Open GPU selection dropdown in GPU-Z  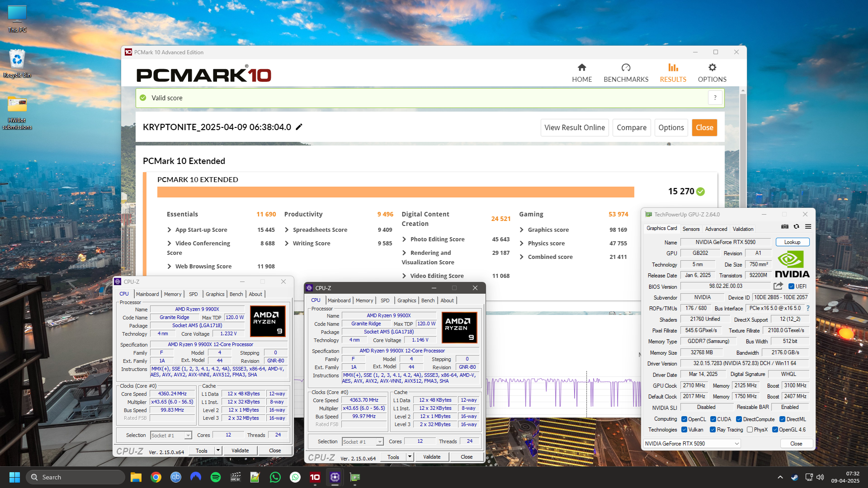point(692,443)
